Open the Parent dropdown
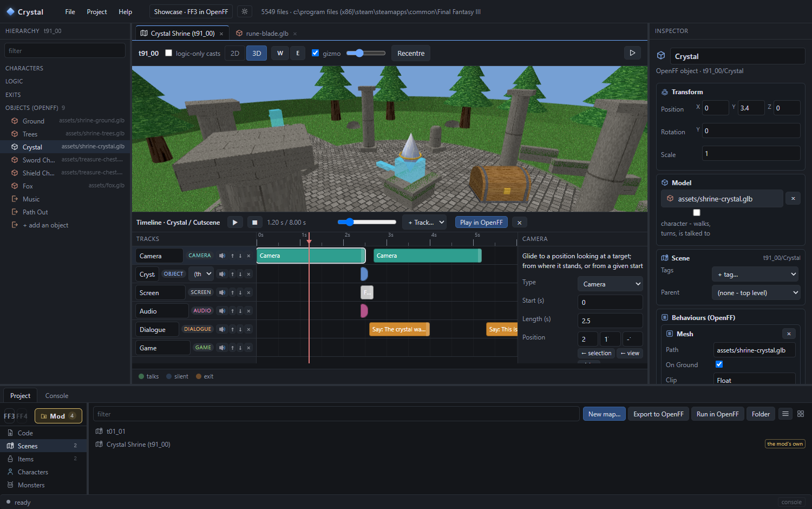 (755, 293)
